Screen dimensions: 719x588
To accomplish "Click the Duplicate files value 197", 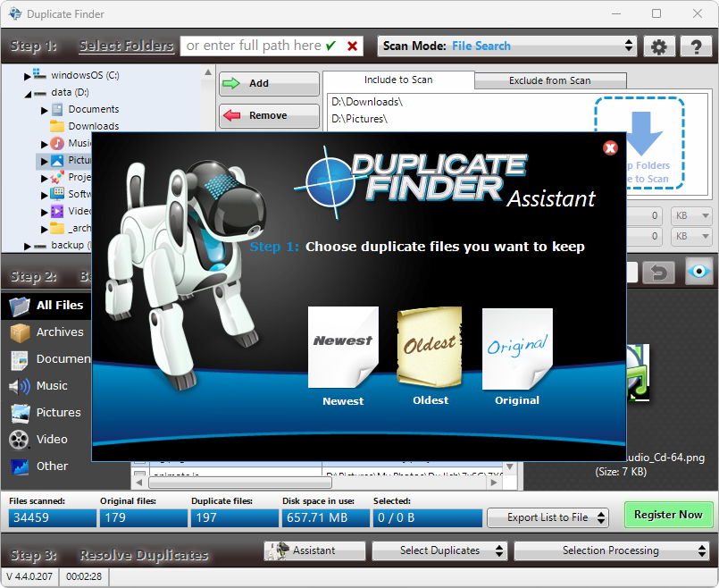I will click(234, 517).
